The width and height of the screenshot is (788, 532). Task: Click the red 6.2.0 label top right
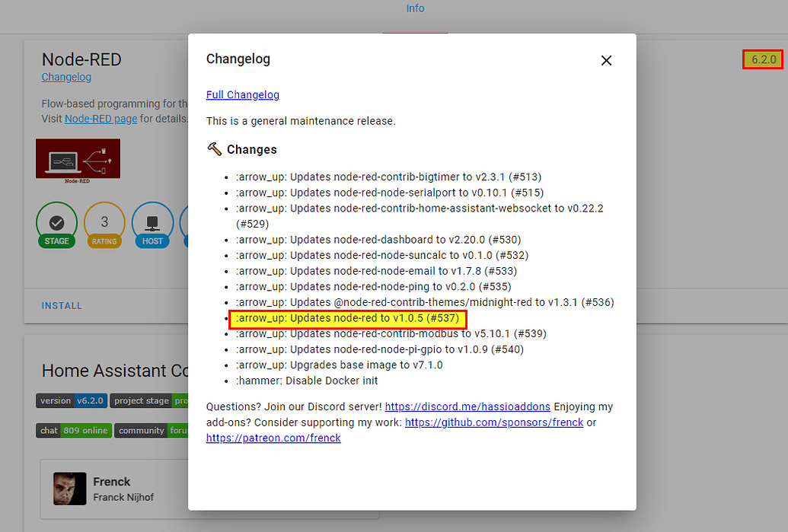pos(762,59)
